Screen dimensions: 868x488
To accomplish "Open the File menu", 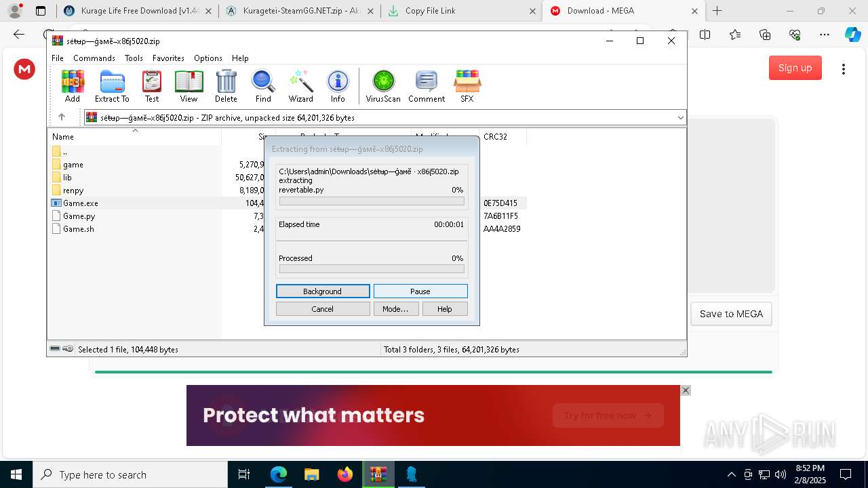I will (58, 58).
